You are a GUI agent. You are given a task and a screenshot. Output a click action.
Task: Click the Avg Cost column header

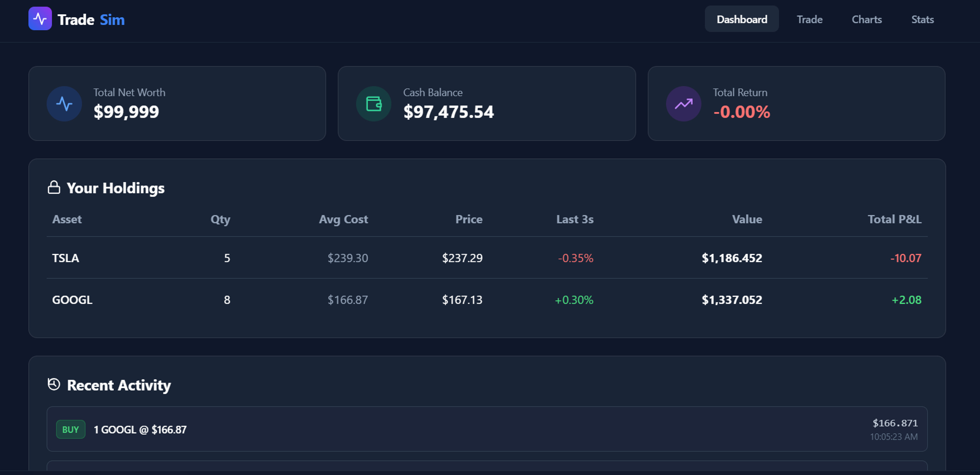(343, 219)
